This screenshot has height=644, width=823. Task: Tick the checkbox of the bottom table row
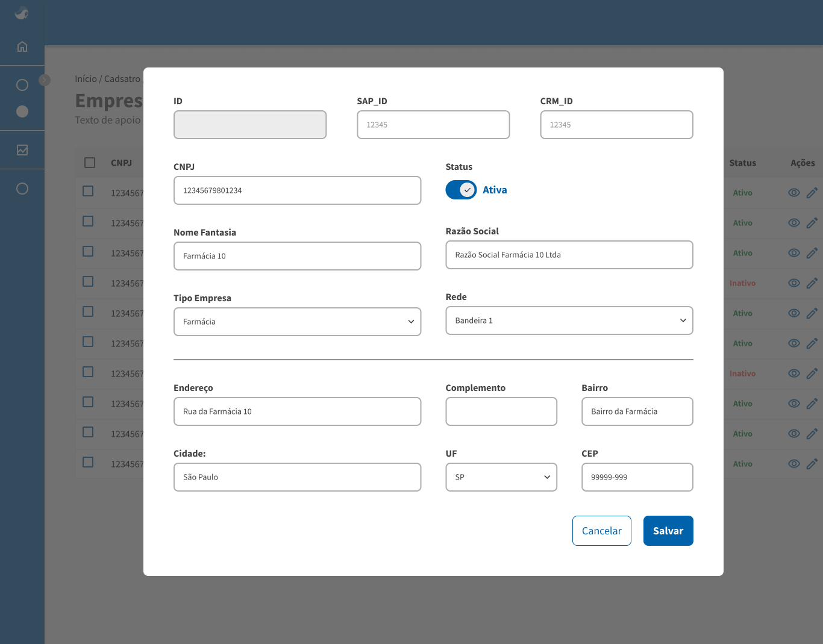coord(88,462)
